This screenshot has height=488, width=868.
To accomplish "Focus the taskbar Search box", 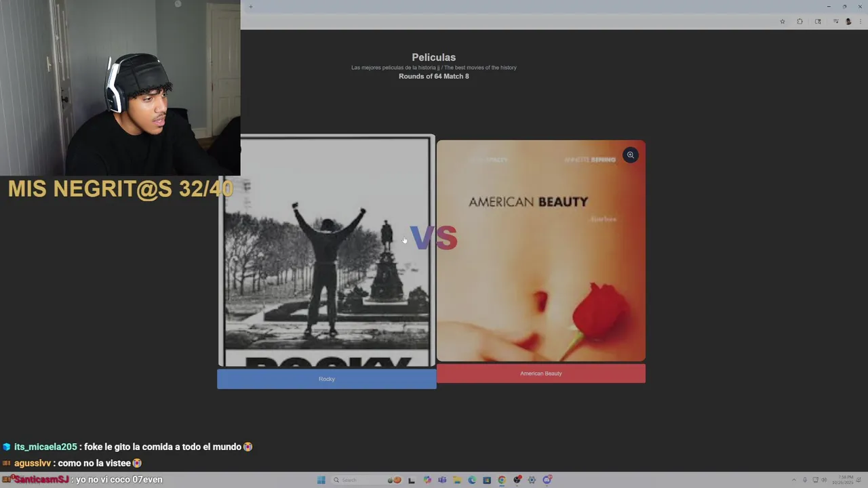I will pyautogui.click(x=366, y=480).
